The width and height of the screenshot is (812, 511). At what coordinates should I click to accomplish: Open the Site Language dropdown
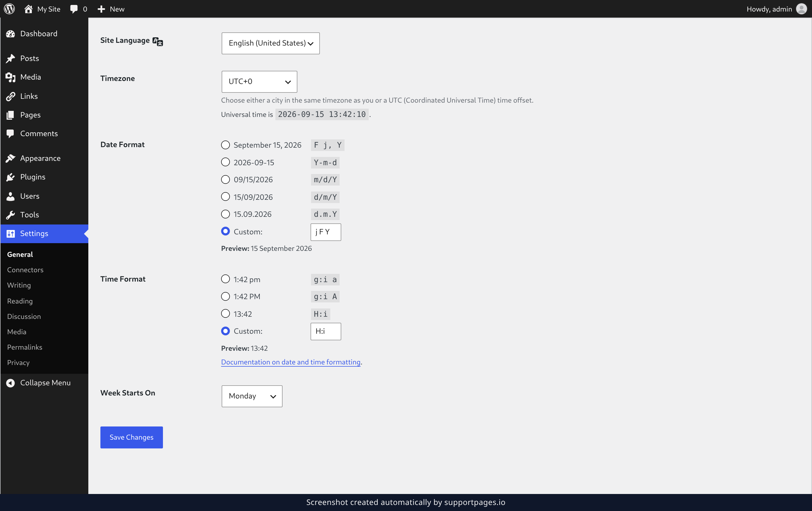coord(270,43)
